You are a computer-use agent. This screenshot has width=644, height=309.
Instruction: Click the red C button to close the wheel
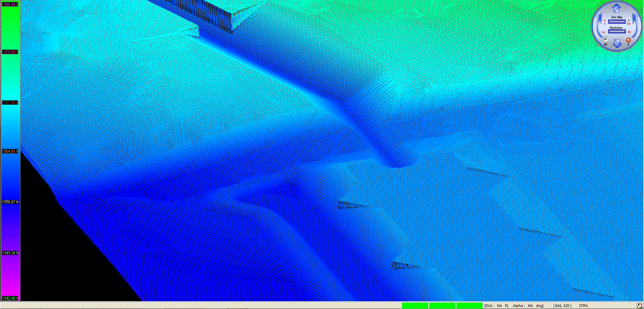[628, 40]
